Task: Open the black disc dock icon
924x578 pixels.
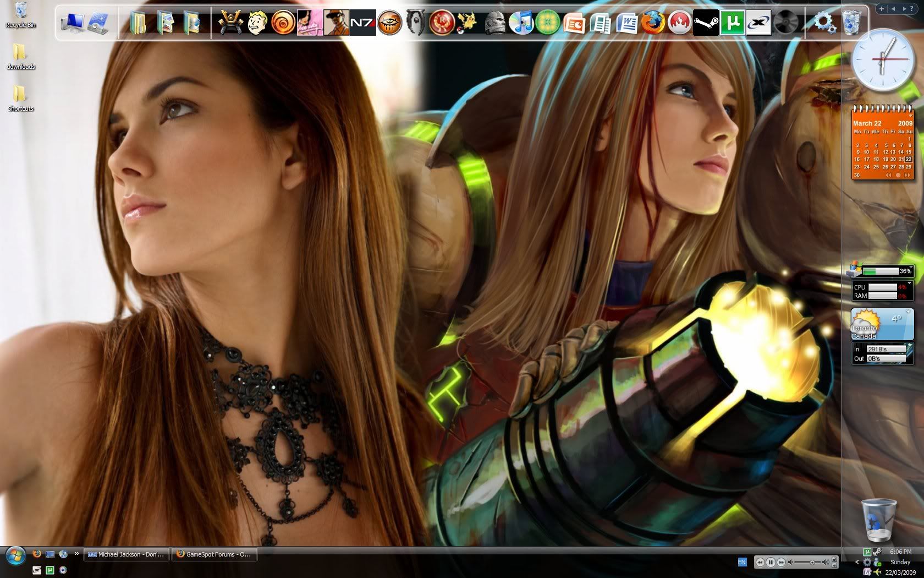Action: tap(785, 23)
